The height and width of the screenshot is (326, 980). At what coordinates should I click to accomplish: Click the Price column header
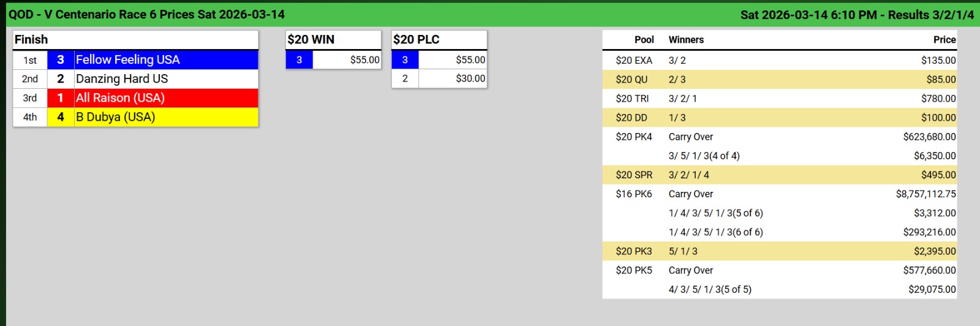pos(944,40)
